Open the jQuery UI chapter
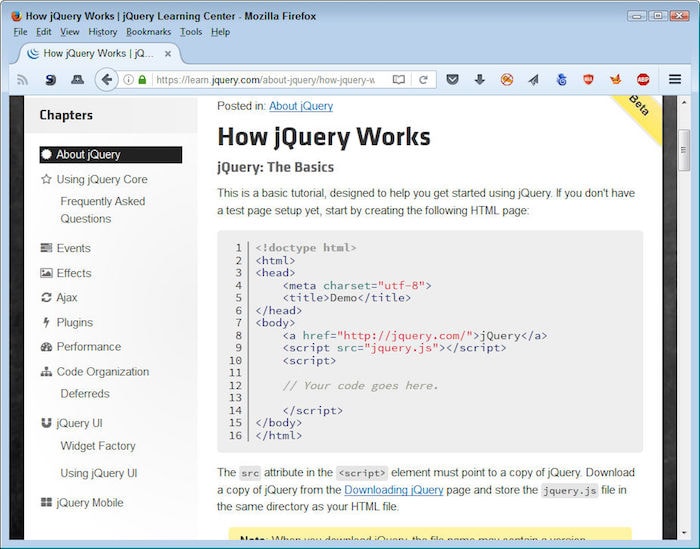 [79, 423]
